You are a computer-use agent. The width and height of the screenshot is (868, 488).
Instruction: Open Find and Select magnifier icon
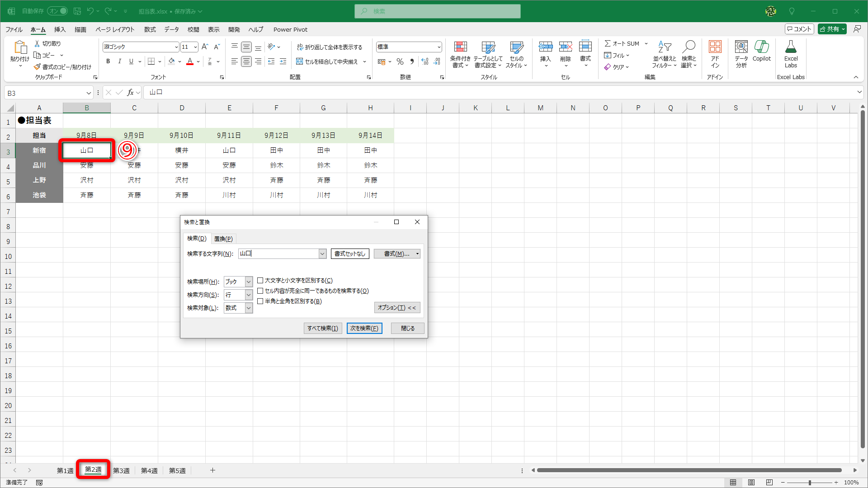(689, 47)
